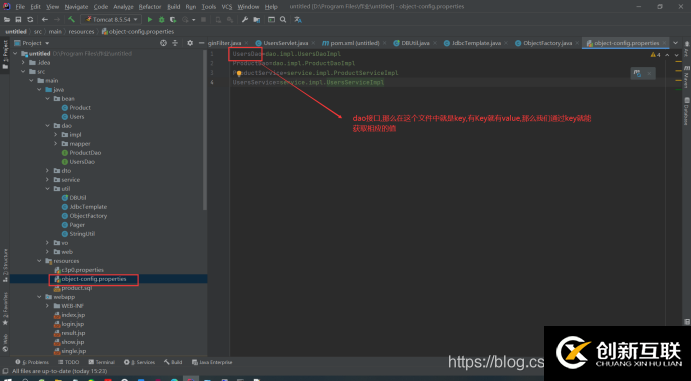Click the editor warnings indicator showing 4

(x=655, y=55)
